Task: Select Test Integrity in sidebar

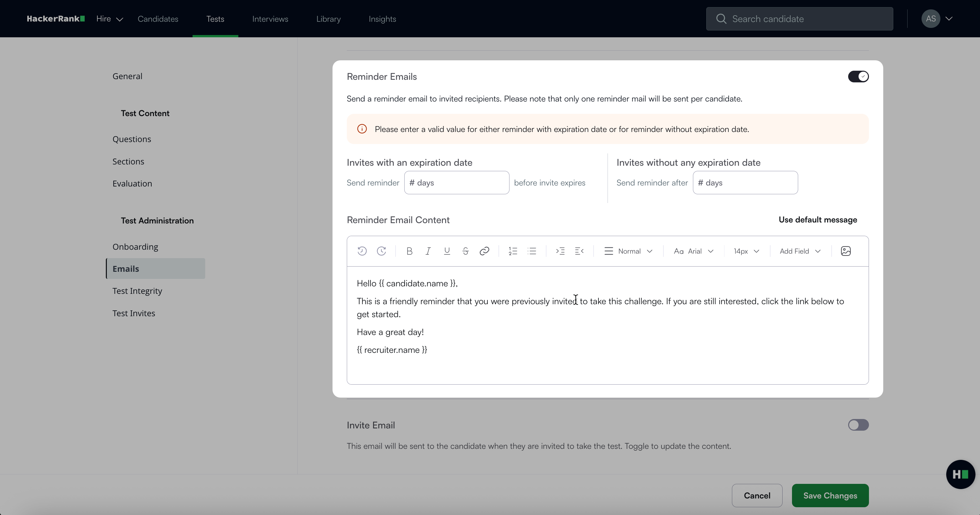Action: pyautogui.click(x=137, y=291)
